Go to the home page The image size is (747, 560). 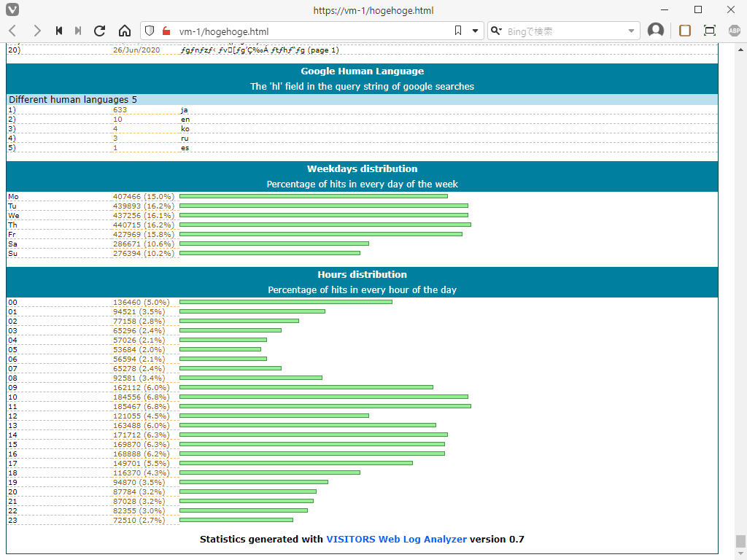pyautogui.click(x=125, y=31)
